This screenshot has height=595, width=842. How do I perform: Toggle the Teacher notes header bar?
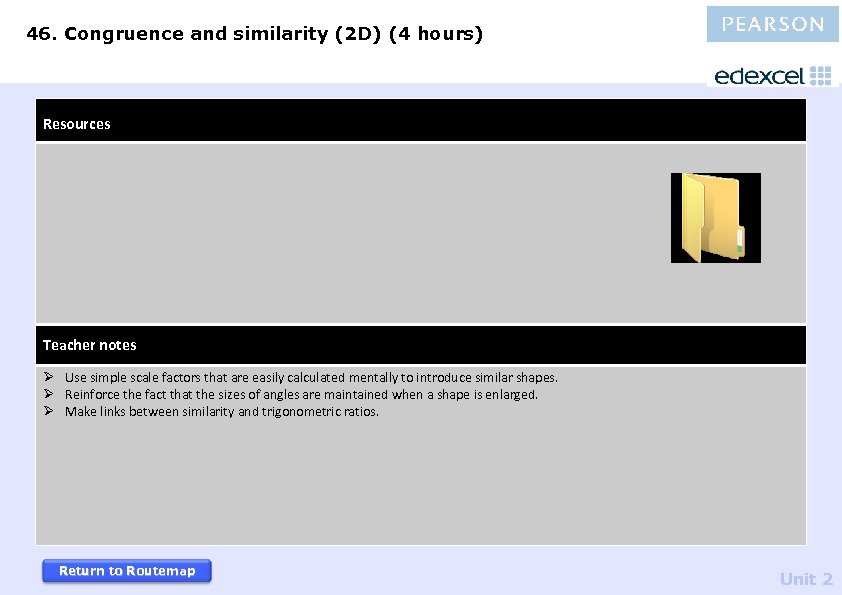click(x=420, y=344)
